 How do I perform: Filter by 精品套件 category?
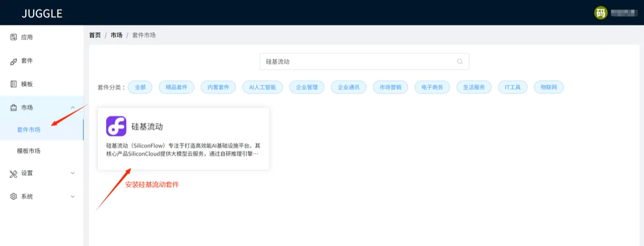click(177, 87)
